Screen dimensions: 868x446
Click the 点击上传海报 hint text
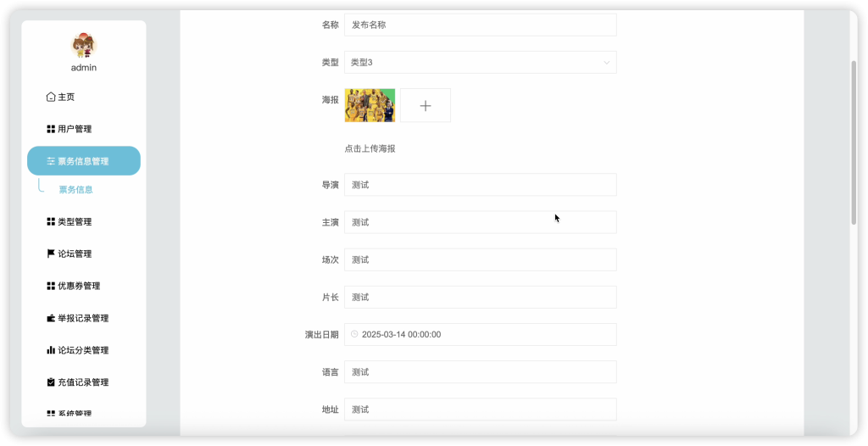point(370,148)
